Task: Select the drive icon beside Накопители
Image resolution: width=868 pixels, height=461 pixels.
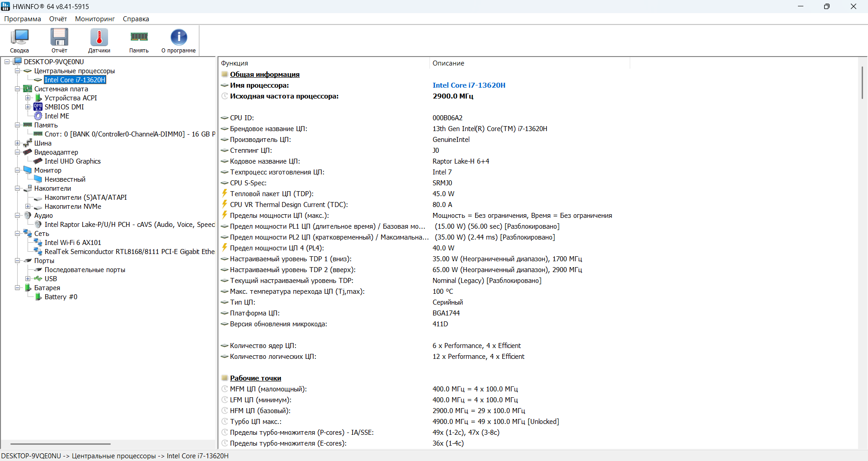Action: pyautogui.click(x=28, y=188)
